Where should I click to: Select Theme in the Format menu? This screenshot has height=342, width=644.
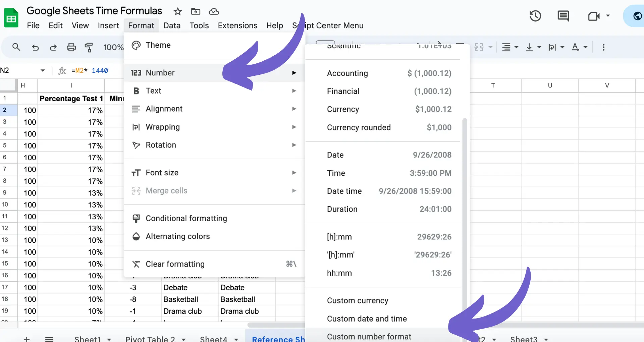pos(214,45)
